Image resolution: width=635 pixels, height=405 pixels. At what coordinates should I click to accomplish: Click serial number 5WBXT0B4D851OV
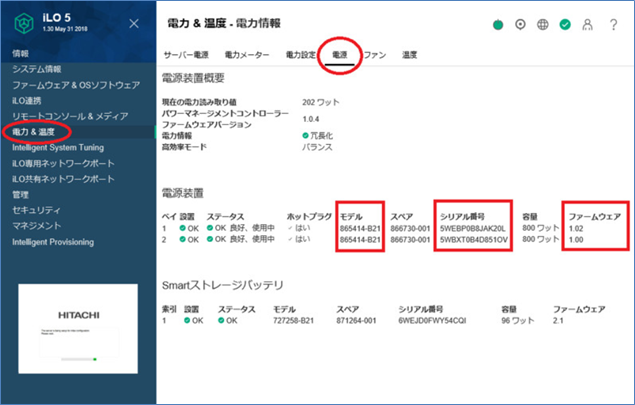474,240
